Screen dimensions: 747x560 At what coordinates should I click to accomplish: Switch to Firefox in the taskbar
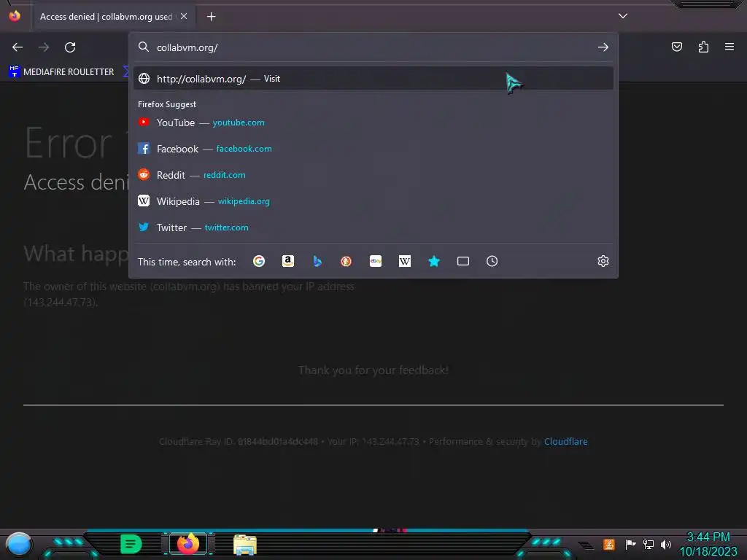coord(188,543)
